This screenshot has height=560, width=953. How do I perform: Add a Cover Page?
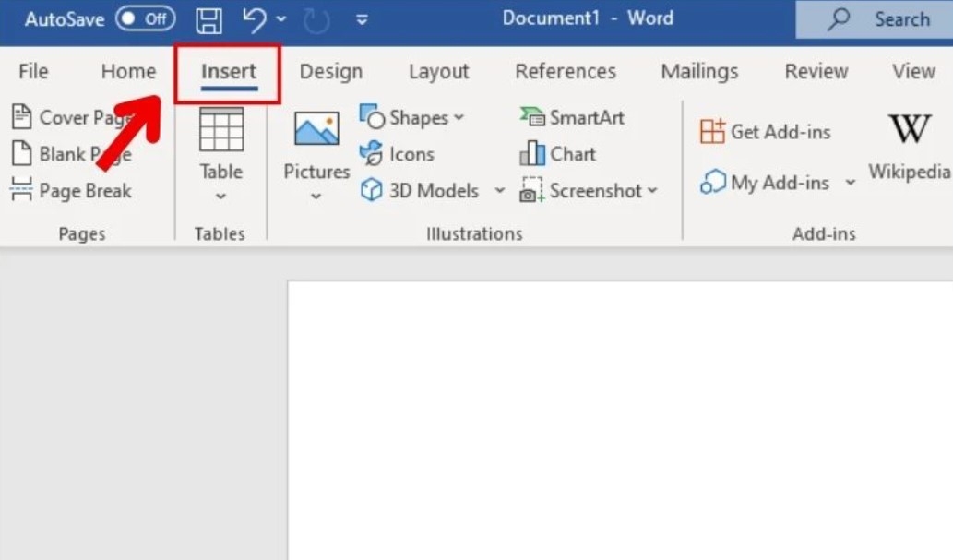(x=71, y=117)
